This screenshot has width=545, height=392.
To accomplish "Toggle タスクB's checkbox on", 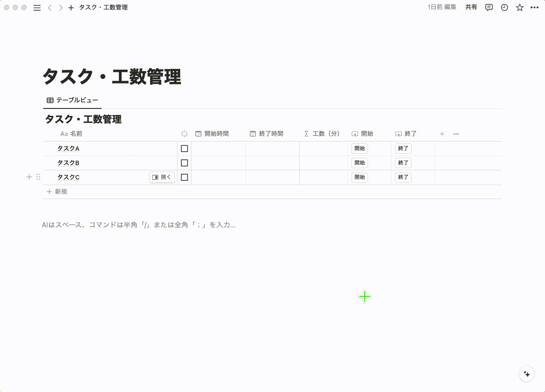I will 184,162.
